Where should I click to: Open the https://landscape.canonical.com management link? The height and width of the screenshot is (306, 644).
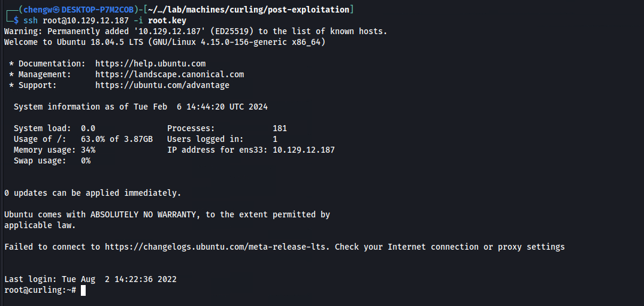tap(170, 74)
